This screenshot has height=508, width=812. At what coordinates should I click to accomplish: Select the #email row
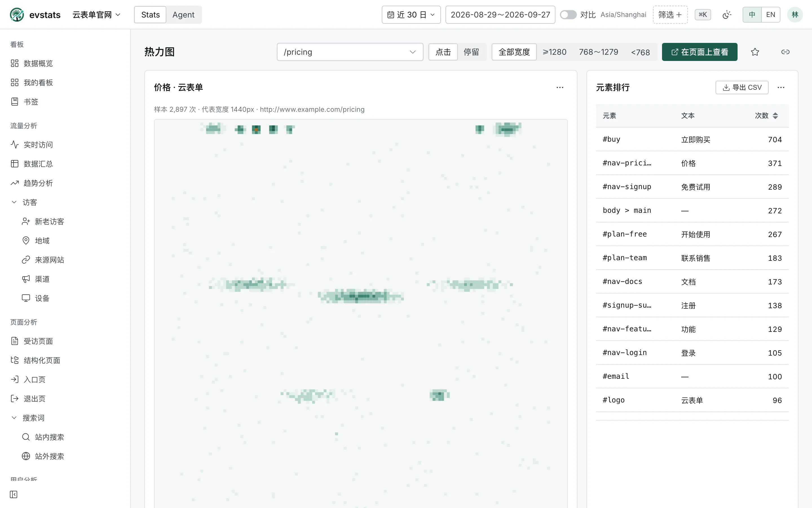tap(692, 376)
